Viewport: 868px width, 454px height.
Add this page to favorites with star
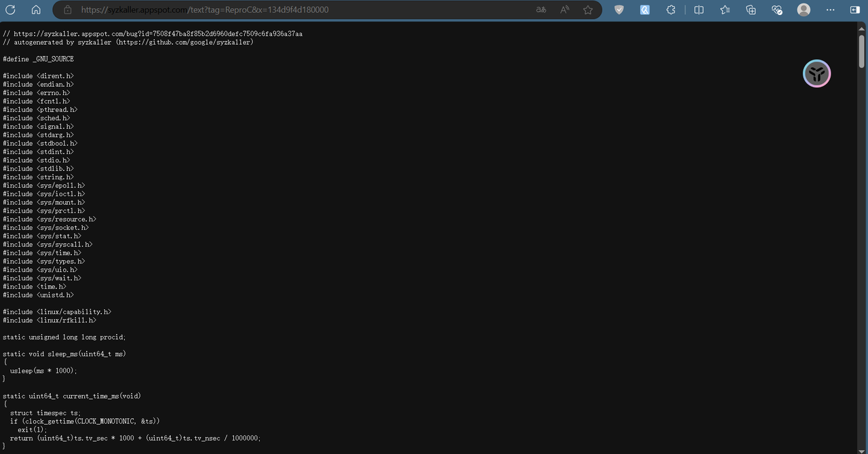588,10
